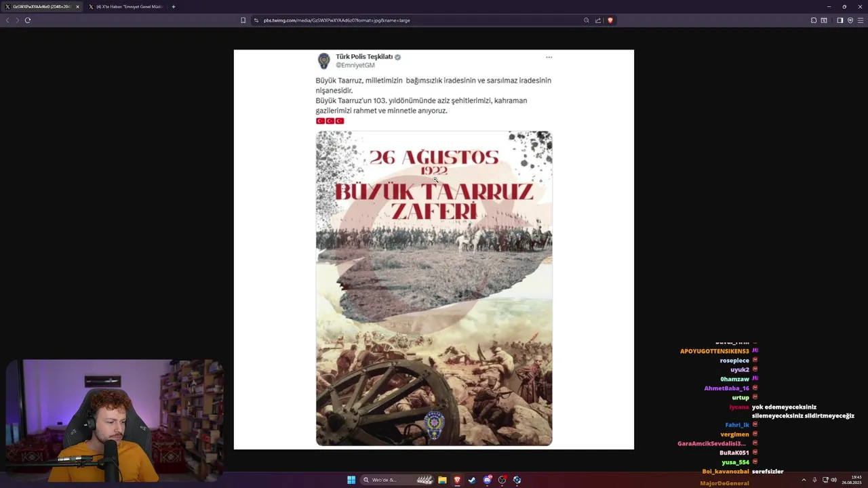The height and width of the screenshot is (488, 868).
Task: Toggle the browser sidebar panel
Action: [840, 20]
